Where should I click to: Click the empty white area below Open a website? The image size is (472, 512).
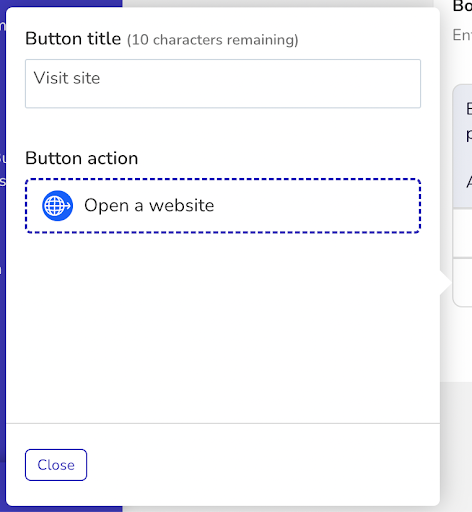click(223, 327)
